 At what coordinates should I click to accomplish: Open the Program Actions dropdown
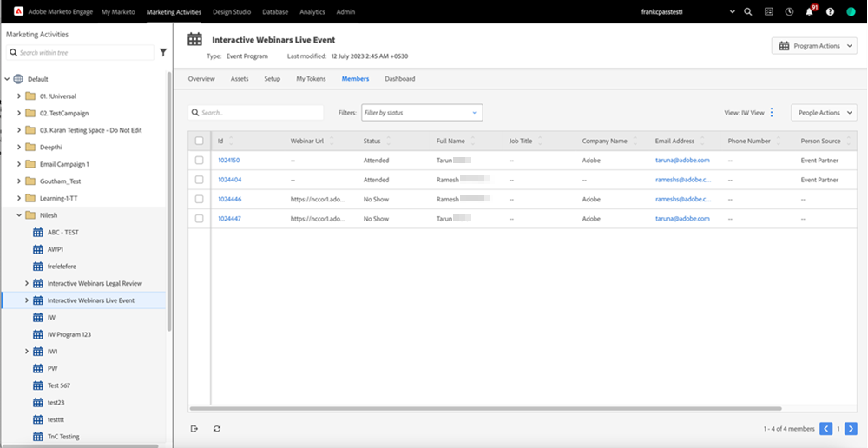(814, 46)
